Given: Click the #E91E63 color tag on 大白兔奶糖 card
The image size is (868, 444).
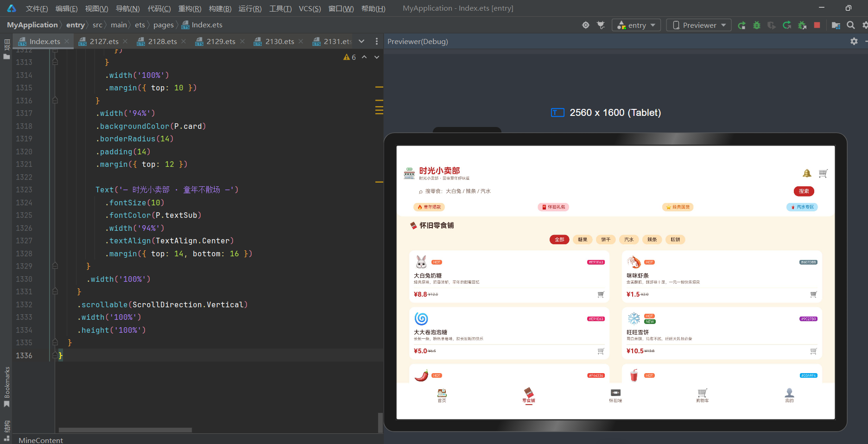Looking at the screenshot, I should pos(596,262).
